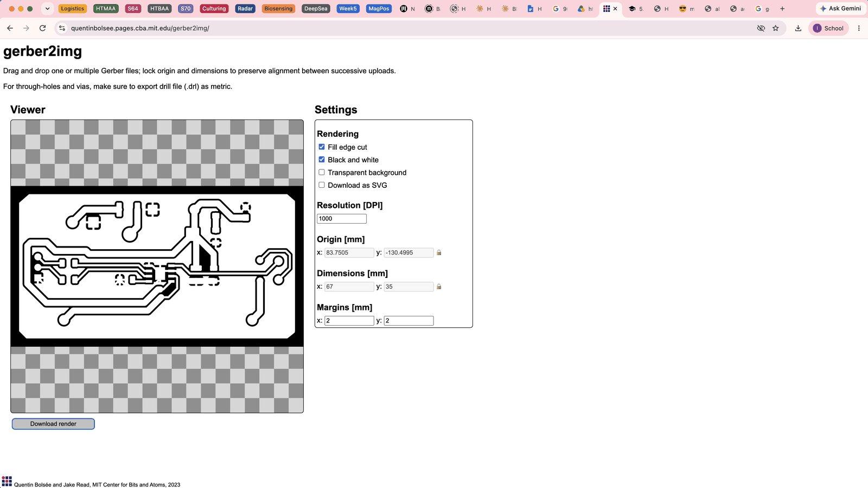This screenshot has height=488, width=868.
Task: Uncheck Fill edge cut
Action: 322,147
